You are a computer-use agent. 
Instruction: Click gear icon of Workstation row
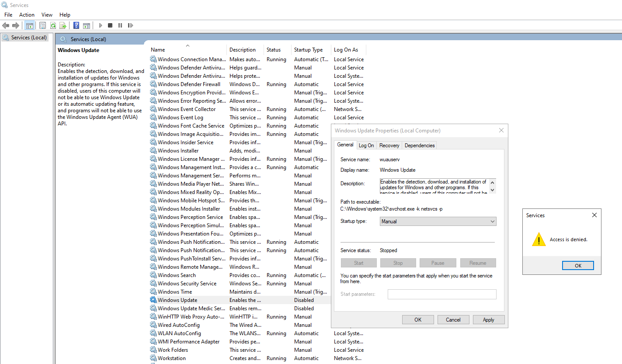(x=153, y=358)
